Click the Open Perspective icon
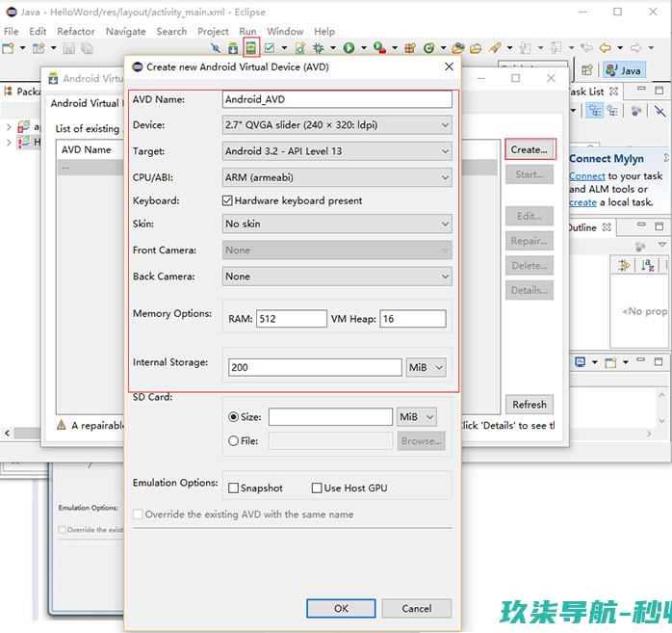 (x=587, y=70)
